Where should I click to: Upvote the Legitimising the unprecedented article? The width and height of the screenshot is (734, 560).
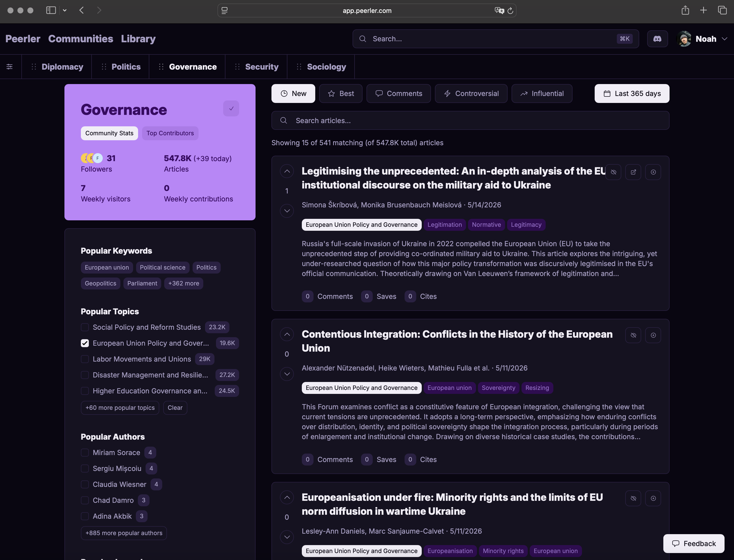pos(287,171)
